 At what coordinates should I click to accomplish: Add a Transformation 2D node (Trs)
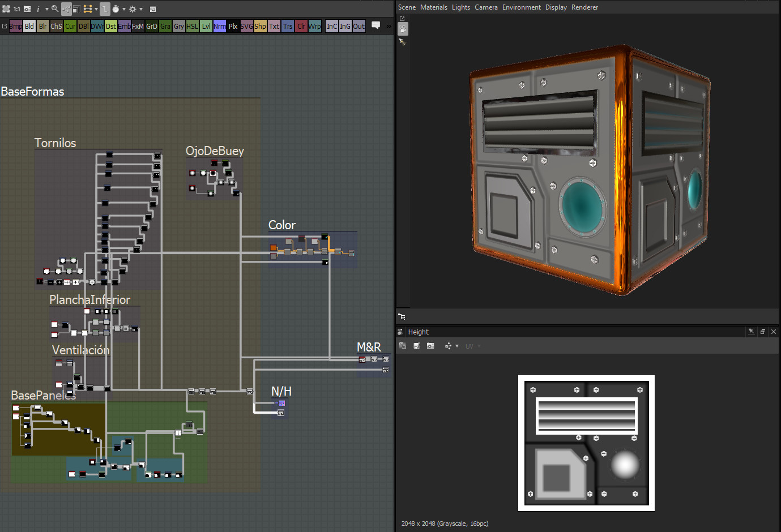point(288,26)
